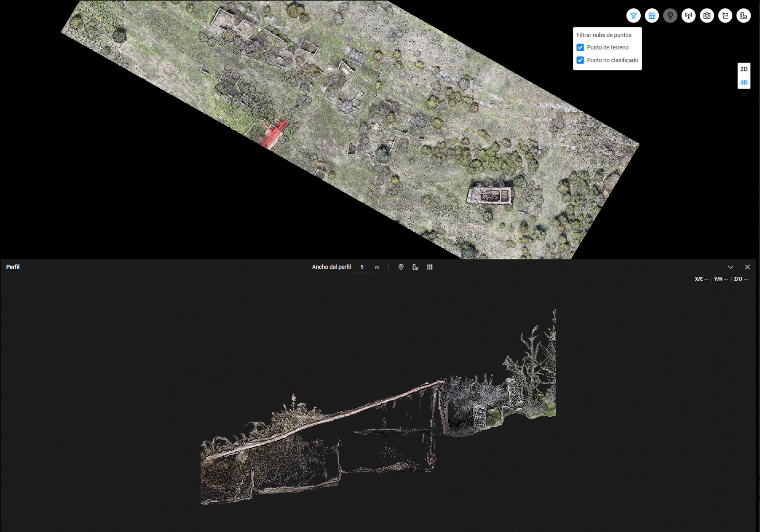Switch the view to 2D mode

[744, 69]
